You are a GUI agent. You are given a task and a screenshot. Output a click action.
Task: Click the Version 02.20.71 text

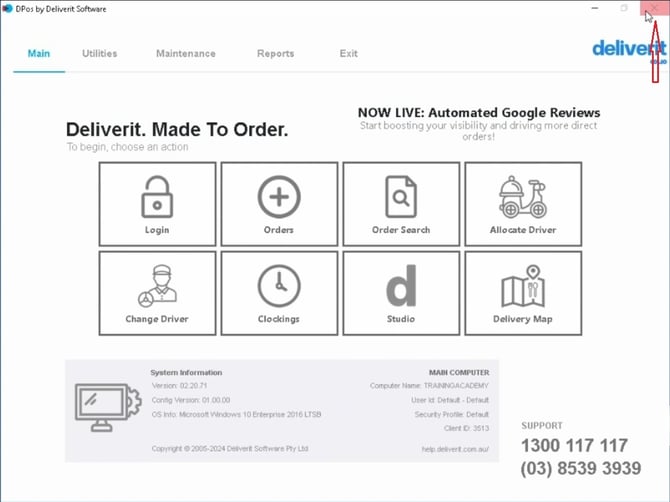coord(179,385)
